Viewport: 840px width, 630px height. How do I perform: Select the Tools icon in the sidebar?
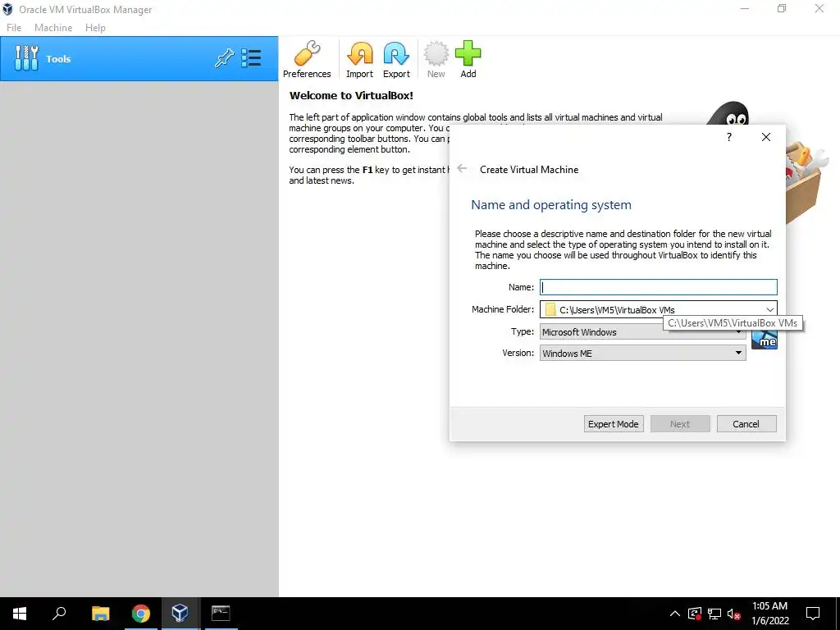coord(26,58)
